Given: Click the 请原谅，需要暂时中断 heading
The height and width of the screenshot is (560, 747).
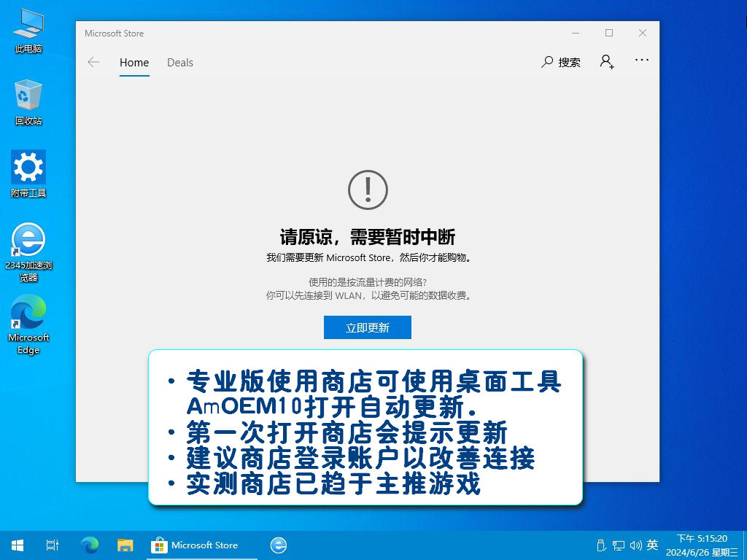Looking at the screenshot, I should (x=368, y=237).
